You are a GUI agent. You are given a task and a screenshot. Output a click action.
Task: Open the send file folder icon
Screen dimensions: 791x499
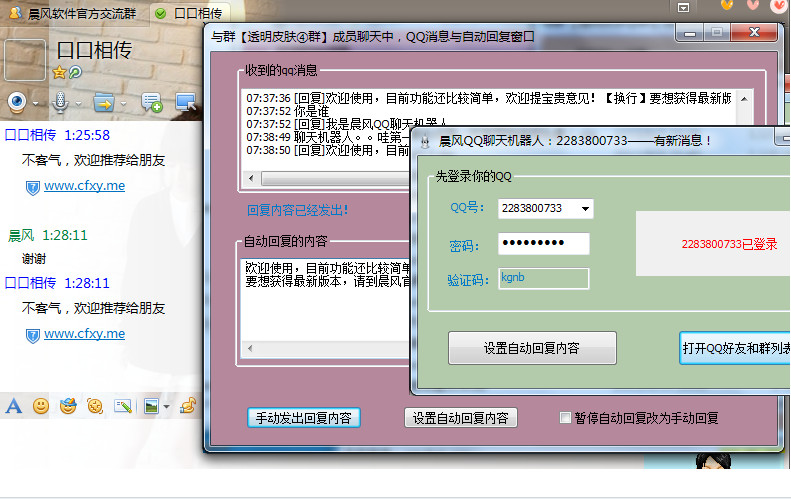point(103,103)
